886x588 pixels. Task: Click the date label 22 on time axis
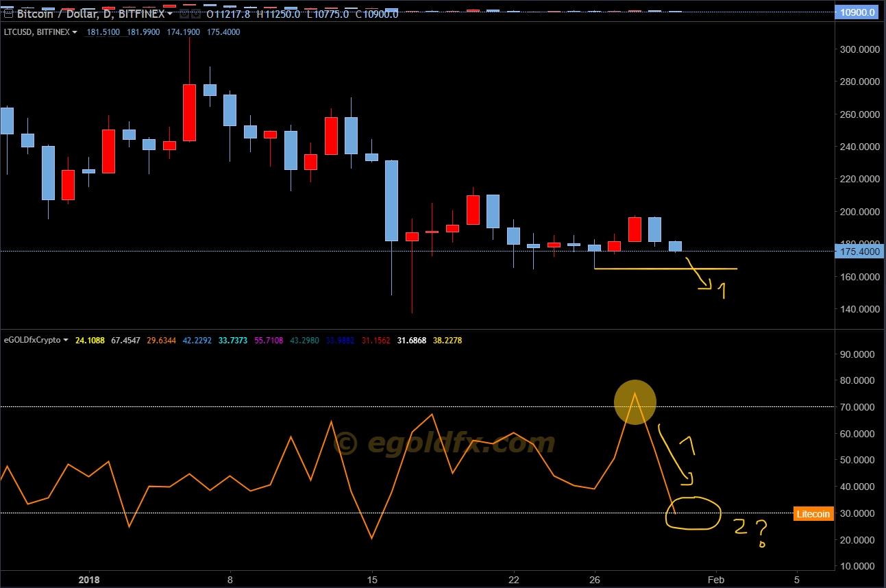pyautogui.click(x=514, y=579)
